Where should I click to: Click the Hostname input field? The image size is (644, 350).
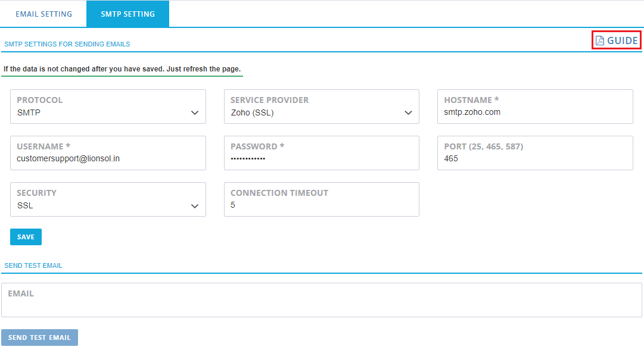point(535,107)
